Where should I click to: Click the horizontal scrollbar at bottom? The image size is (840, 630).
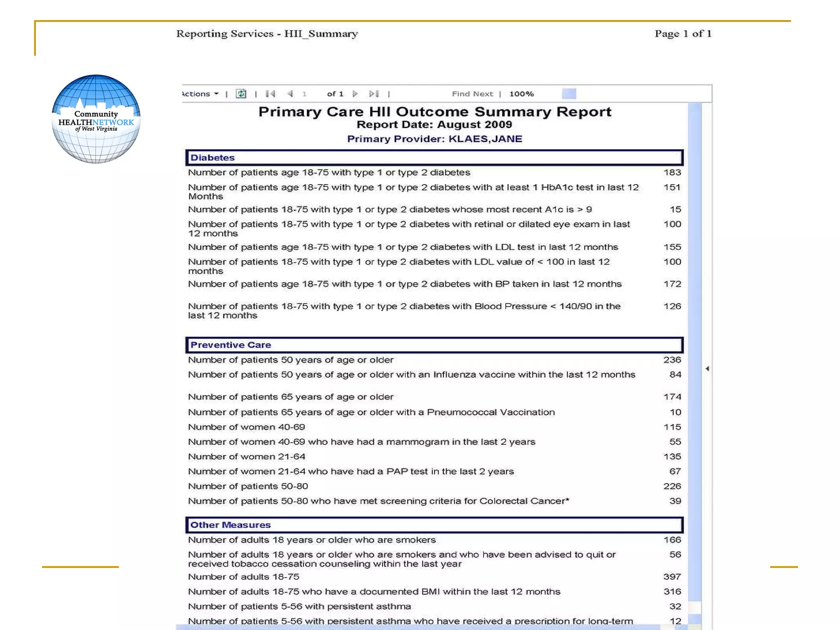click(418, 627)
